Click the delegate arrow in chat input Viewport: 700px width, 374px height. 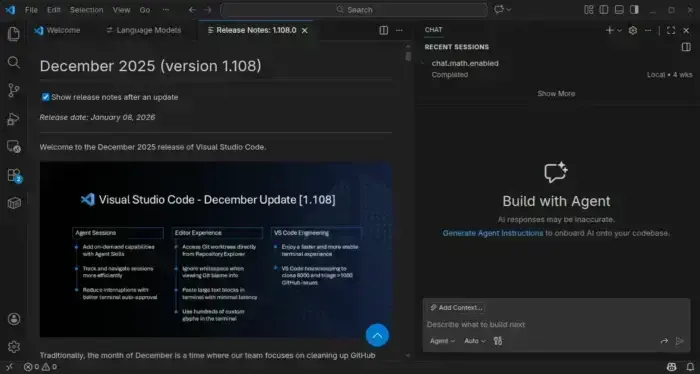pos(664,341)
